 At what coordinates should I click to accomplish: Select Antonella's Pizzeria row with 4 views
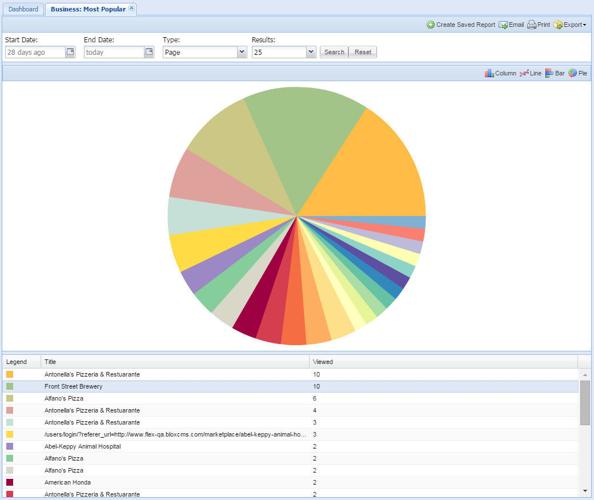[x=291, y=410]
